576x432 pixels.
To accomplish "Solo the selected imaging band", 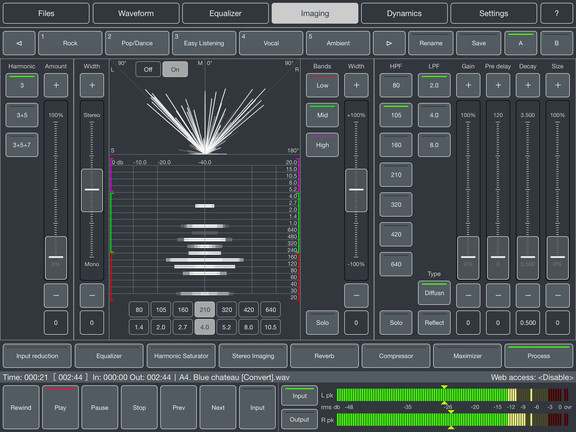I will 322,323.
